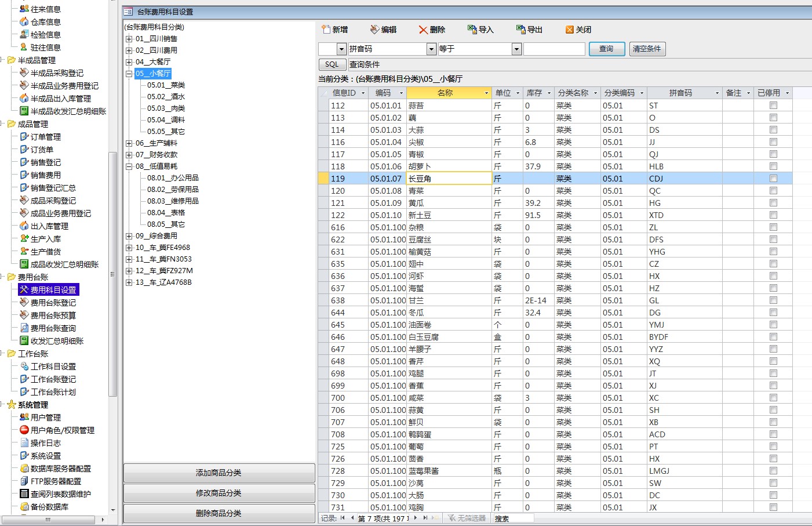
Task: Open 操作日志 in the sidebar
Action: pos(45,443)
